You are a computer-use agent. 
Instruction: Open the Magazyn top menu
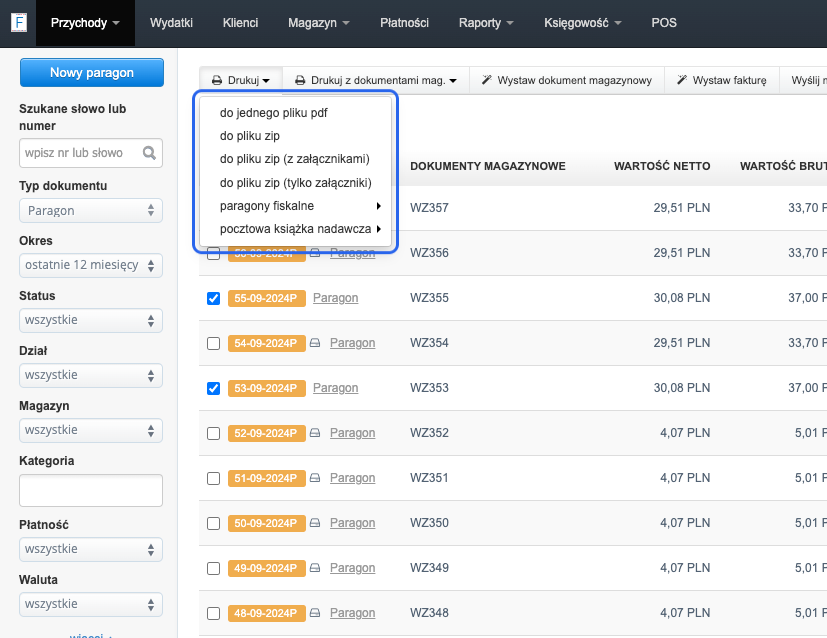(x=319, y=23)
